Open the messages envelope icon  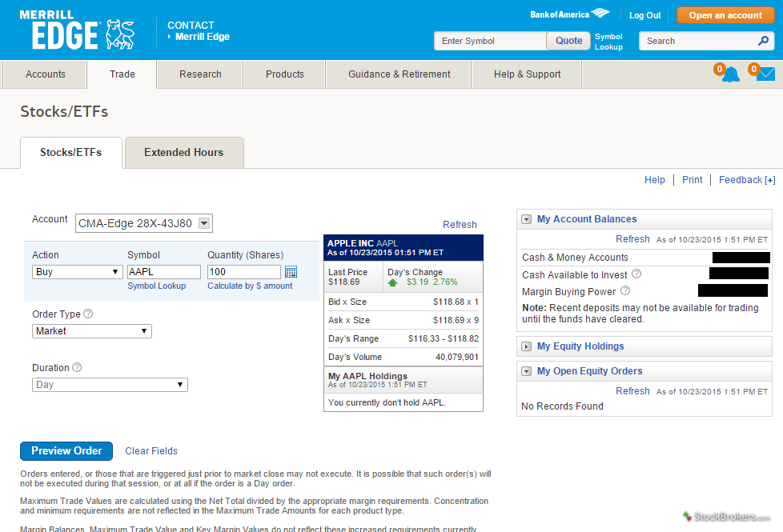(x=765, y=74)
